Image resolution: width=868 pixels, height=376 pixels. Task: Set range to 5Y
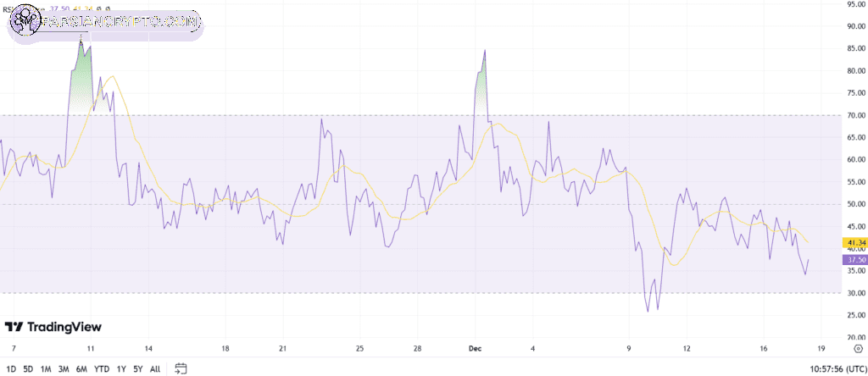(138, 369)
